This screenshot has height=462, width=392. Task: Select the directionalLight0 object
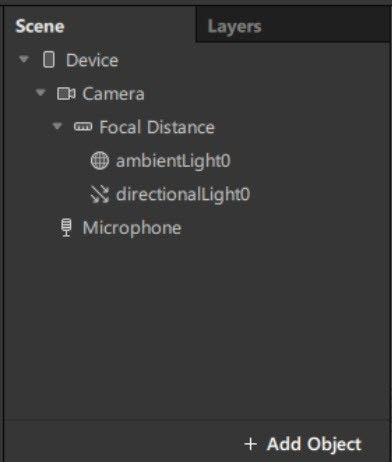click(x=183, y=194)
